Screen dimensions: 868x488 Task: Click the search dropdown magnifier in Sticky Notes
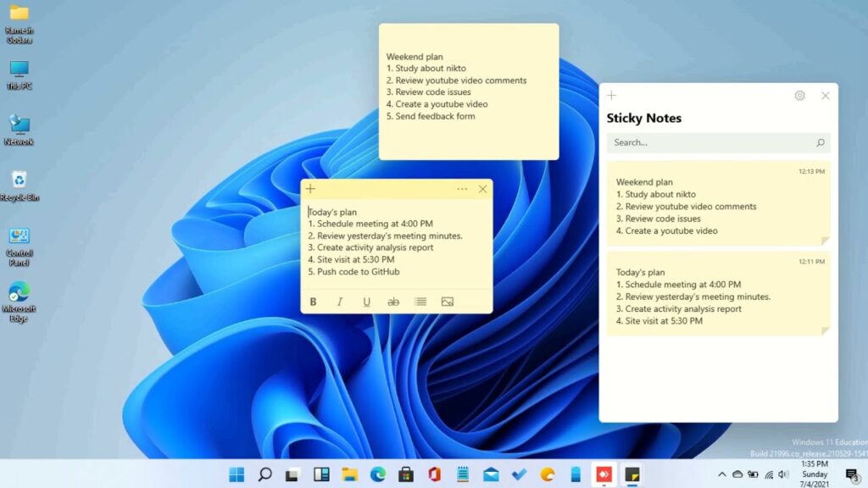pos(821,142)
